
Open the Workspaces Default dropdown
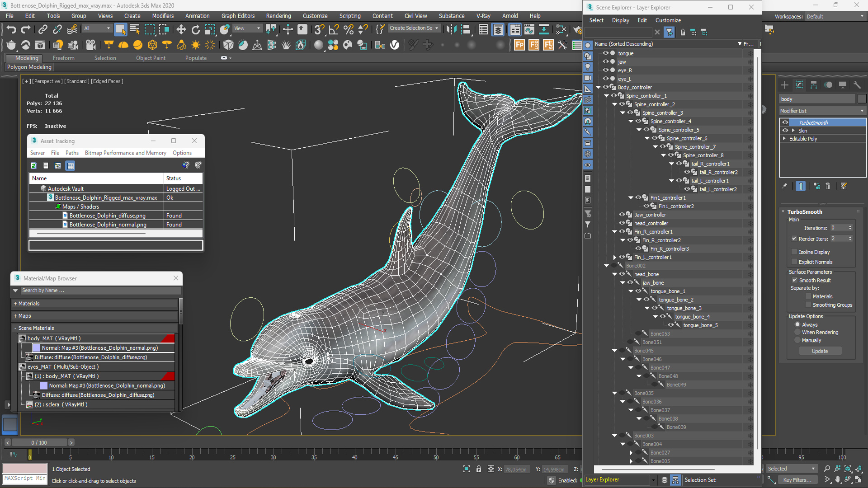point(835,16)
